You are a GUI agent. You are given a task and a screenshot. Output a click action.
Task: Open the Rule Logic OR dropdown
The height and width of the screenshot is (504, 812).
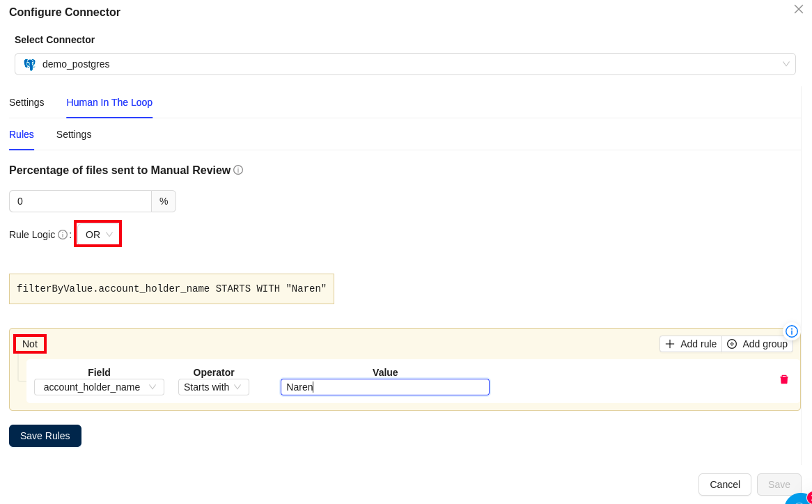tap(98, 235)
